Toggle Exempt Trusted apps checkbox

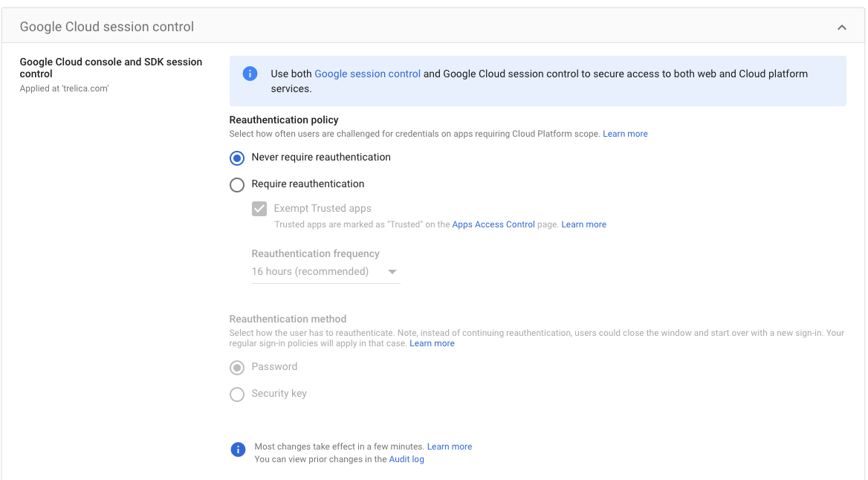point(259,209)
